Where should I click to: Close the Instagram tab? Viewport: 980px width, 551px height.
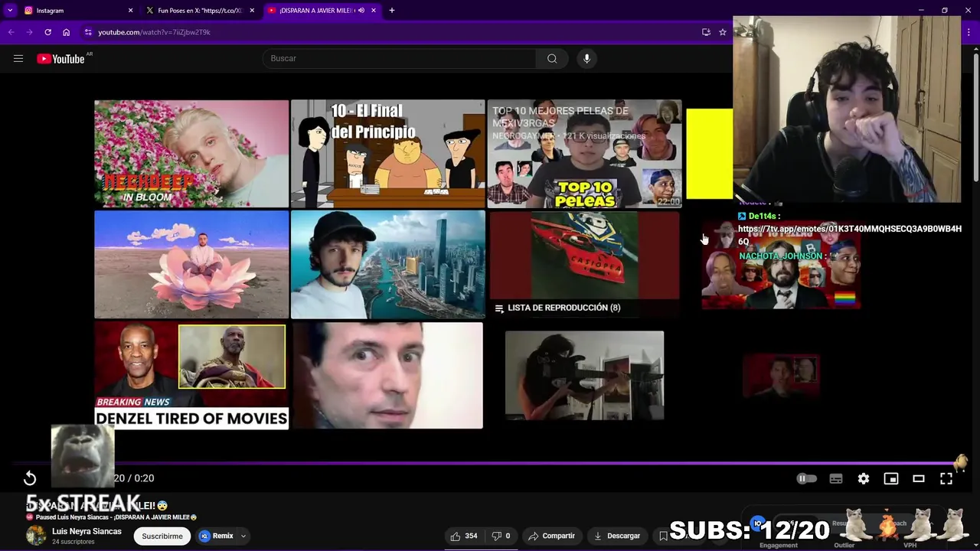pos(130,11)
